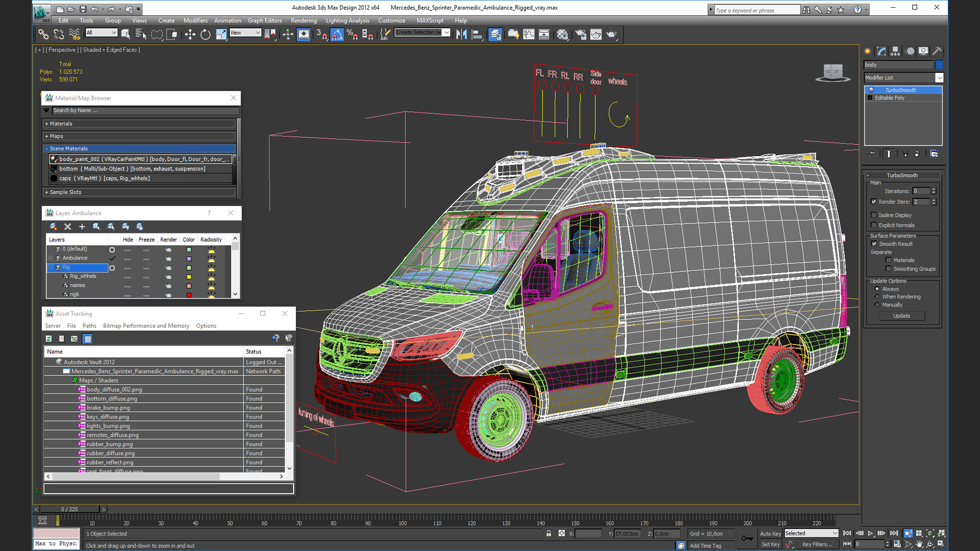Image resolution: width=980 pixels, height=551 pixels.
Task: Open the Utilities command panel tab
Action: point(937,51)
